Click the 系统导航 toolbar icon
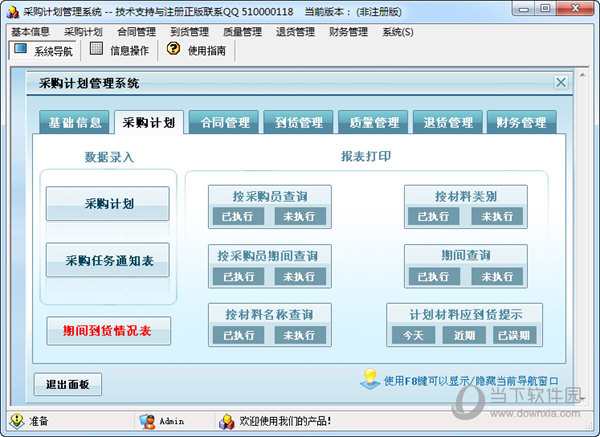Screen dimensions: 600x437 click(21, 49)
